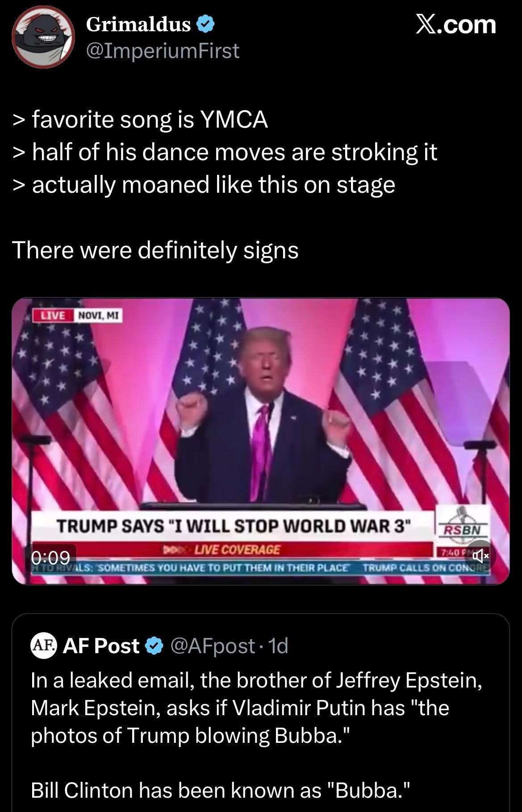Click the NOVI, MI location tag

(97, 315)
